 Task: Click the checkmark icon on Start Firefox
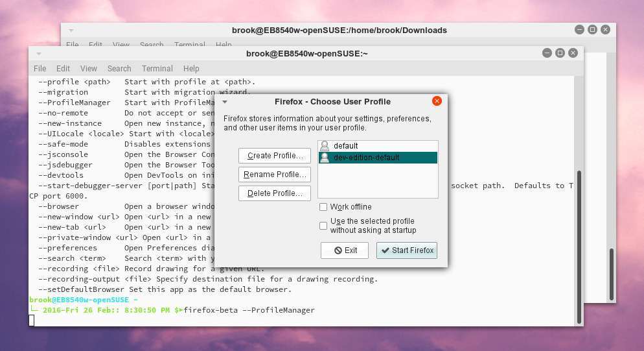pos(385,250)
